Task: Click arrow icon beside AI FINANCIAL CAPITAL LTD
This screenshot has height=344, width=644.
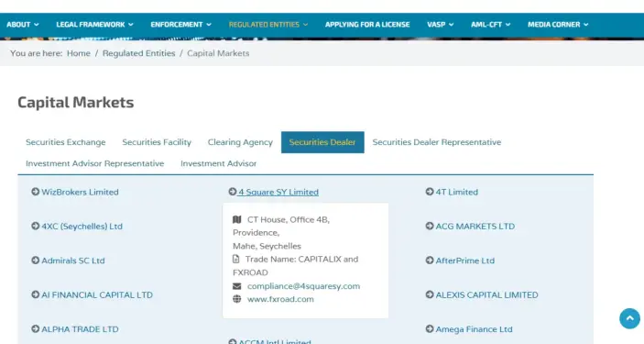Action: 36,294
